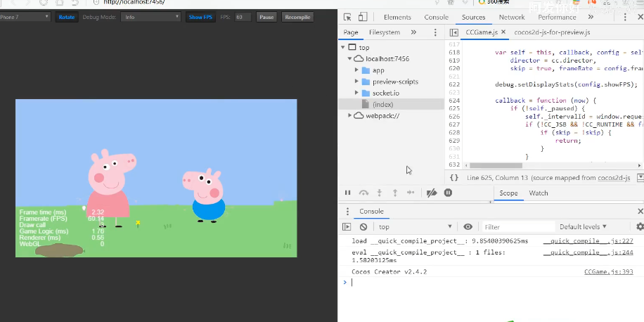Open the cocos2d-js source mapped link

point(614,178)
